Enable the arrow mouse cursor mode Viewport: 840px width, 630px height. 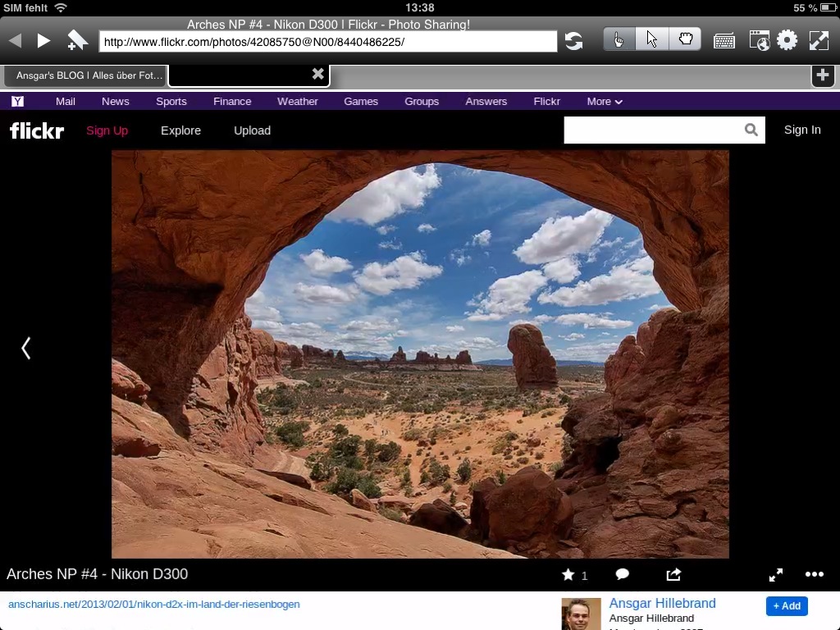652,39
